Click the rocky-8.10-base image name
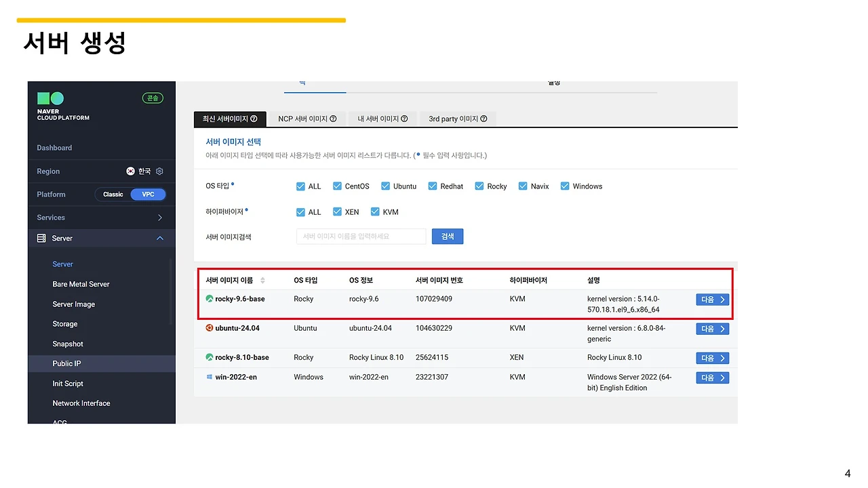The width and height of the screenshot is (868, 488). click(x=242, y=357)
